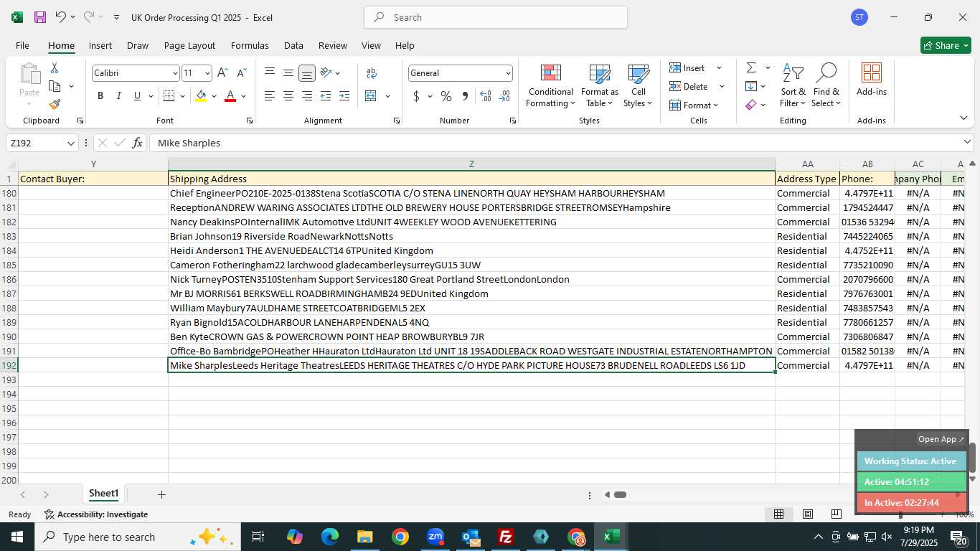This screenshot has height=551, width=980.
Task: Toggle Bottom Align alignment
Action: tap(307, 73)
